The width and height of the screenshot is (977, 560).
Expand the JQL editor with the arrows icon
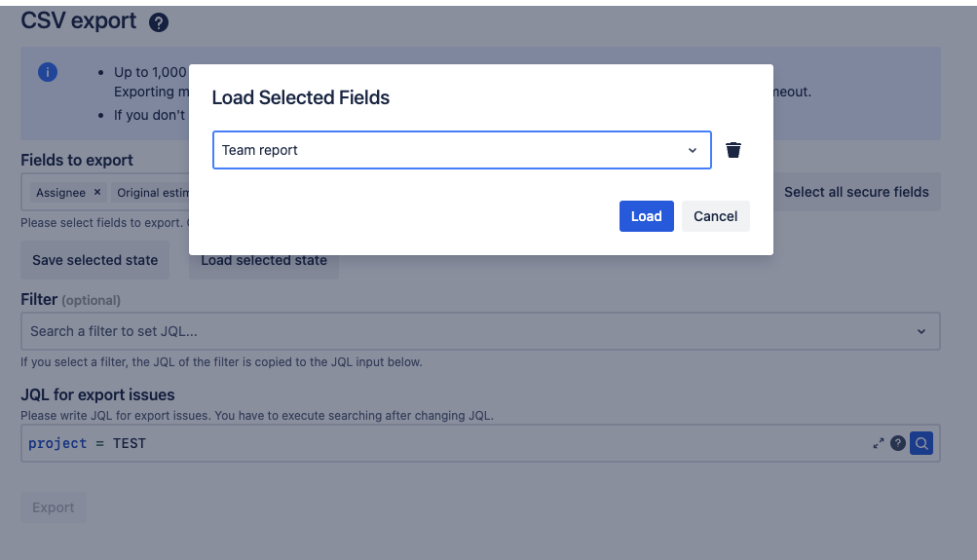pos(878,443)
